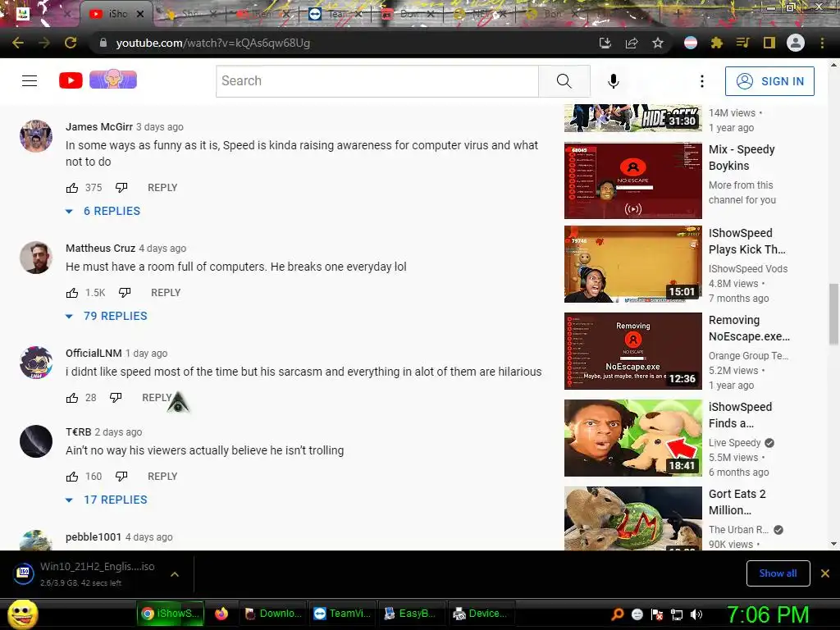Open IShowSpeed Vods channel name

click(748, 268)
